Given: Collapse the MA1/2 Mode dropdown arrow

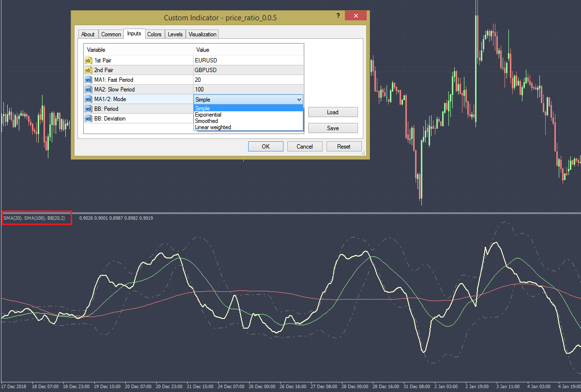Looking at the screenshot, I should tap(299, 99).
